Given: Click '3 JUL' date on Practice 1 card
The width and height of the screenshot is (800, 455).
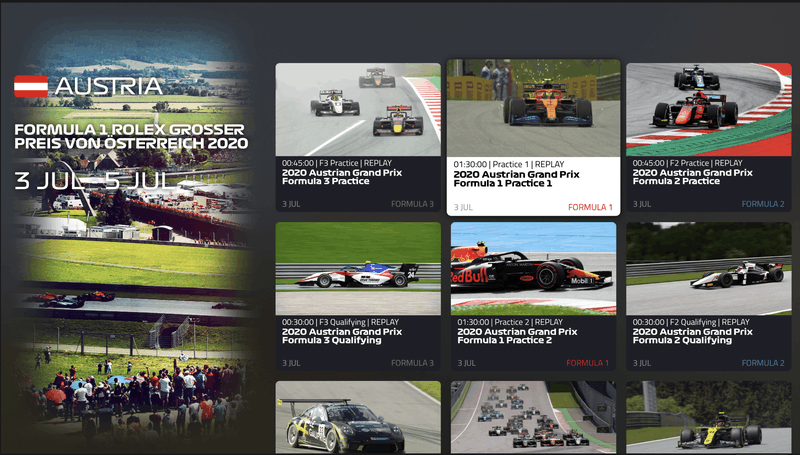Looking at the screenshot, I should 463,208.
